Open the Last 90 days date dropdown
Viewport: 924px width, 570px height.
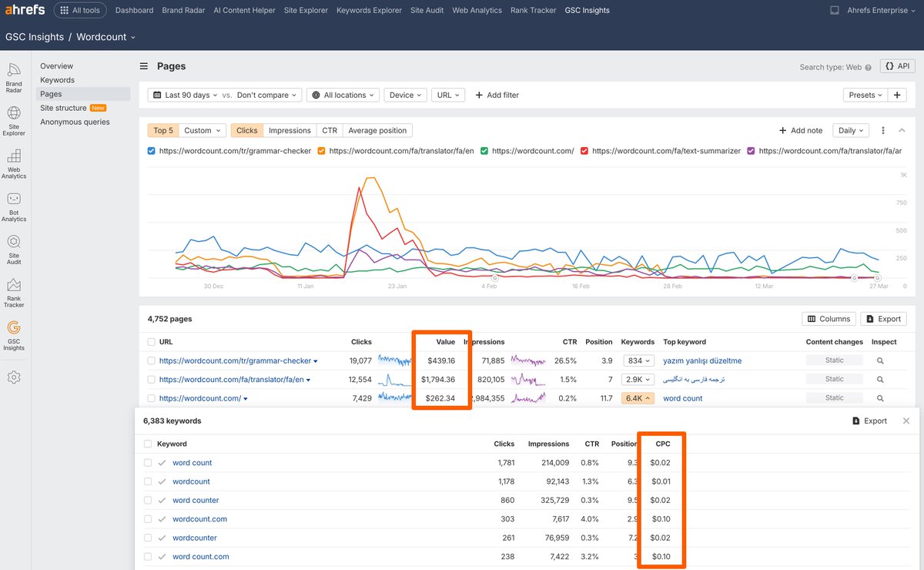[x=184, y=95]
